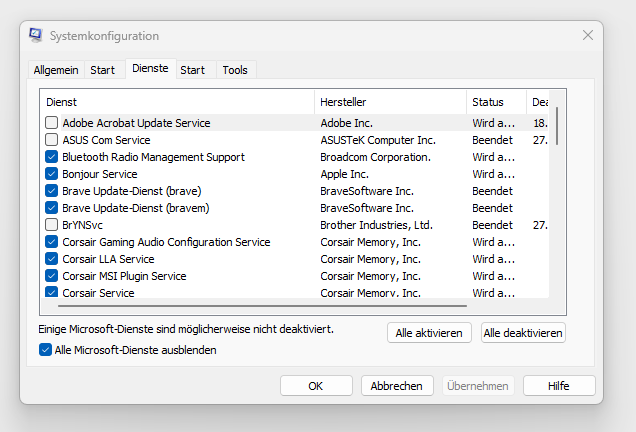Click the 'Apple Inc.' cell

[x=344, y=174]
